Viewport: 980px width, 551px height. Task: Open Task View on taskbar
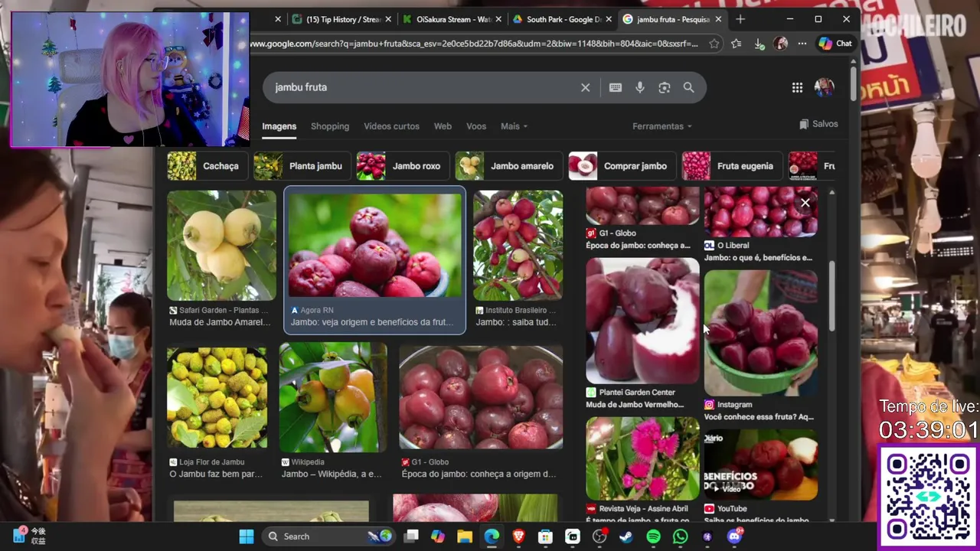(x=411, y=536)
